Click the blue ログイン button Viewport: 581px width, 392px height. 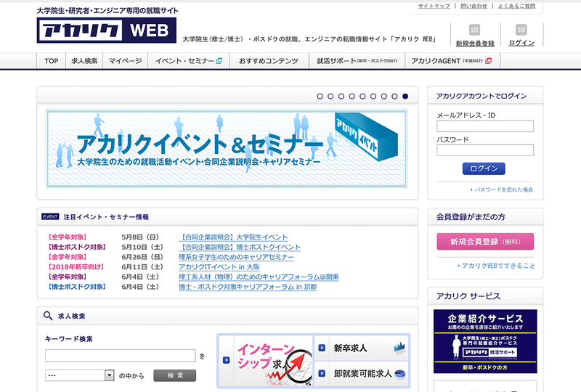click(484, 168)
